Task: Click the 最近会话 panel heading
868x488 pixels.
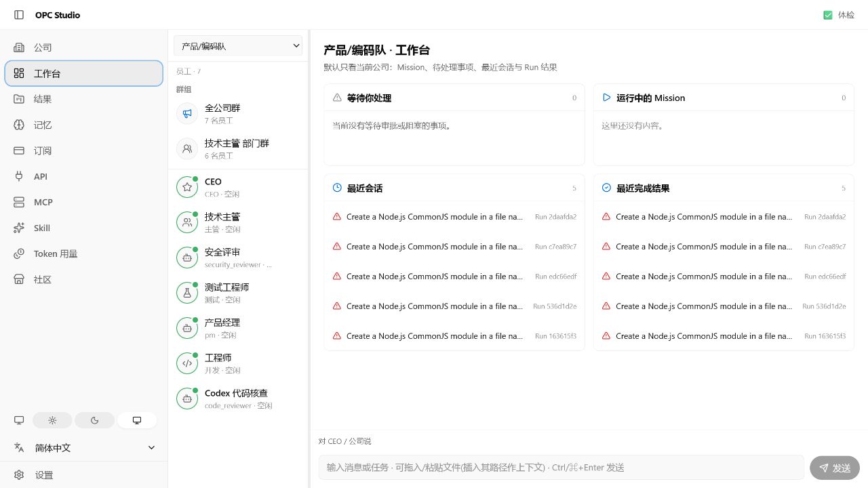Action: point(365,188)
